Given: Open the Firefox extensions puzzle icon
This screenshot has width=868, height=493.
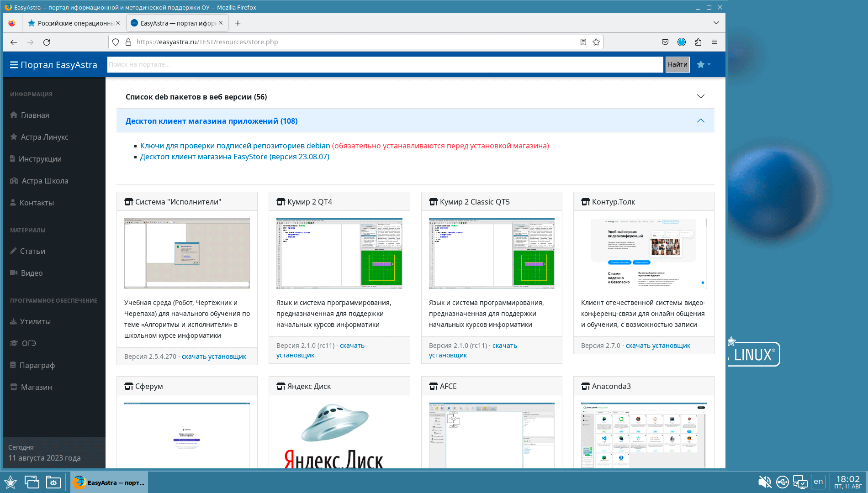Looking at the screenshot, I should [698, 42].
